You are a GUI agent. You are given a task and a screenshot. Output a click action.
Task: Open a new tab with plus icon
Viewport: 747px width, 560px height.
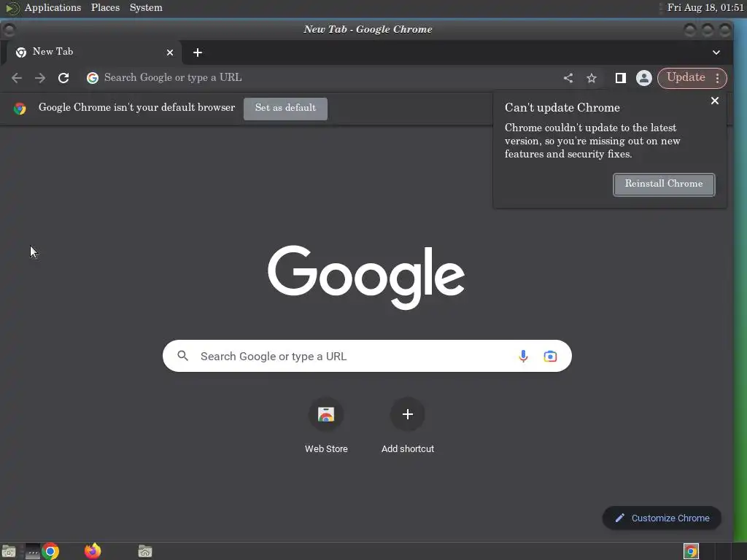198,52
